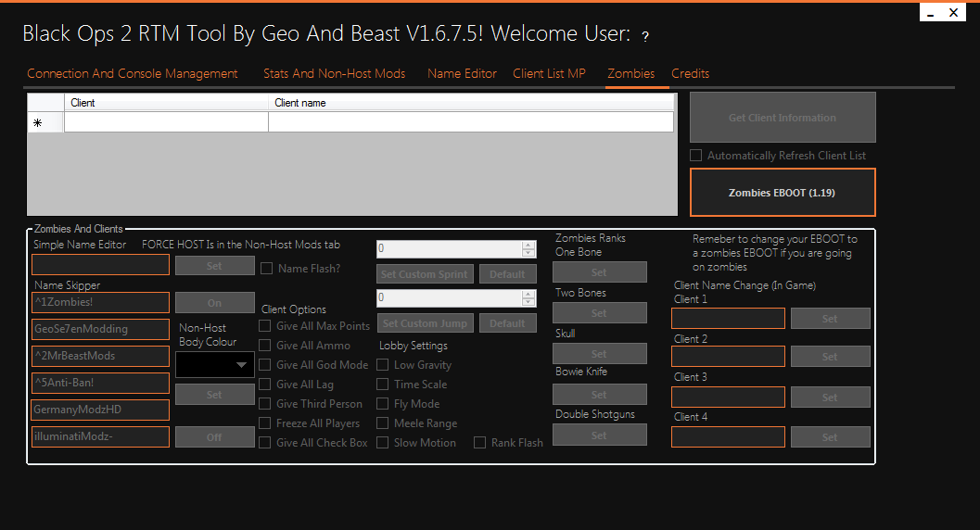Click the Client 3 name field
This screenshot has height=530, width=980.
point(728,397)
